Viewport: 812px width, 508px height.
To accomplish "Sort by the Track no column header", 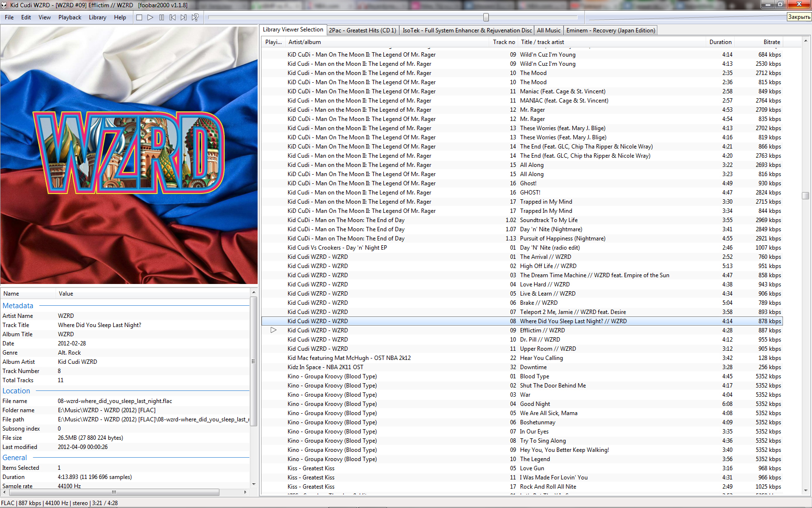I will tap(504, 42).
